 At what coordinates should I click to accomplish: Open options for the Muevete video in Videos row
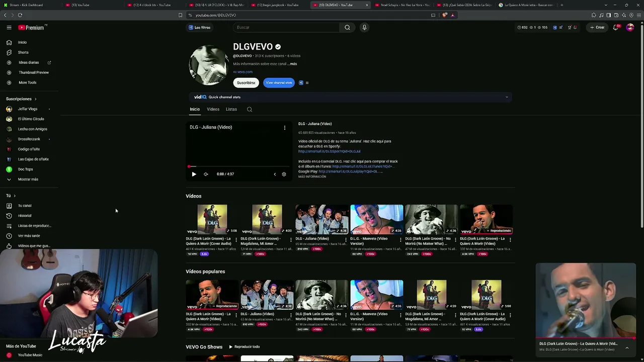click(400, 240)
